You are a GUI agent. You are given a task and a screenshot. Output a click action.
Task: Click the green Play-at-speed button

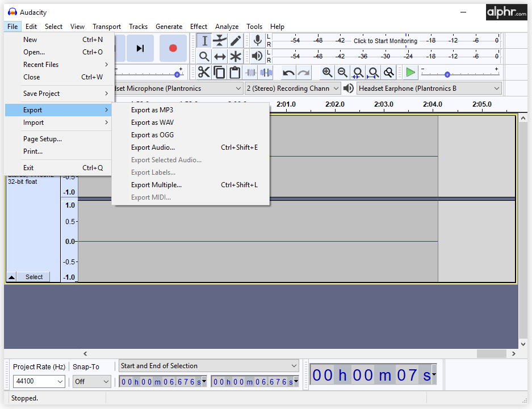click(410, 73)
